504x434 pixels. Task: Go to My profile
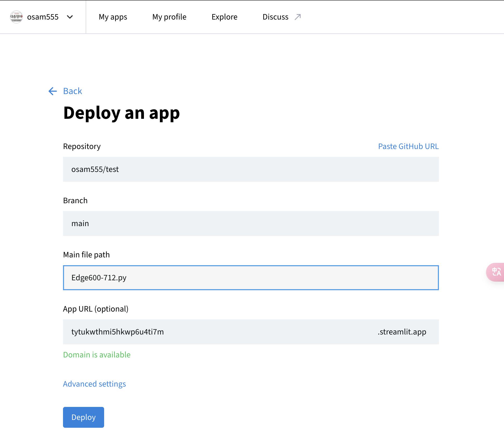coord(169,17)
